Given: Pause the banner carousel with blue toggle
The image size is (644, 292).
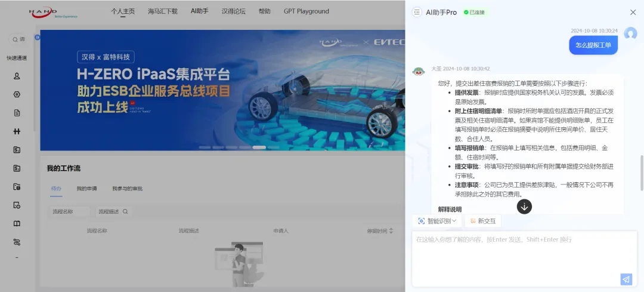Looking at the screenshot, I should pyautogui.click(x=38, y=37).
